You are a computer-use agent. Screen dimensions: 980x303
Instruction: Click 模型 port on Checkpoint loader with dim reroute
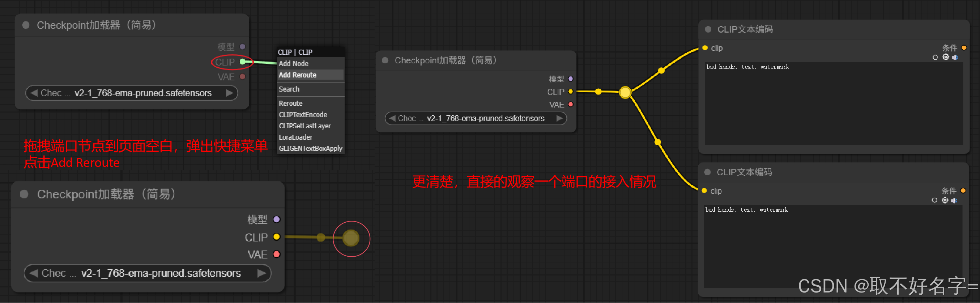coord(277,220)
